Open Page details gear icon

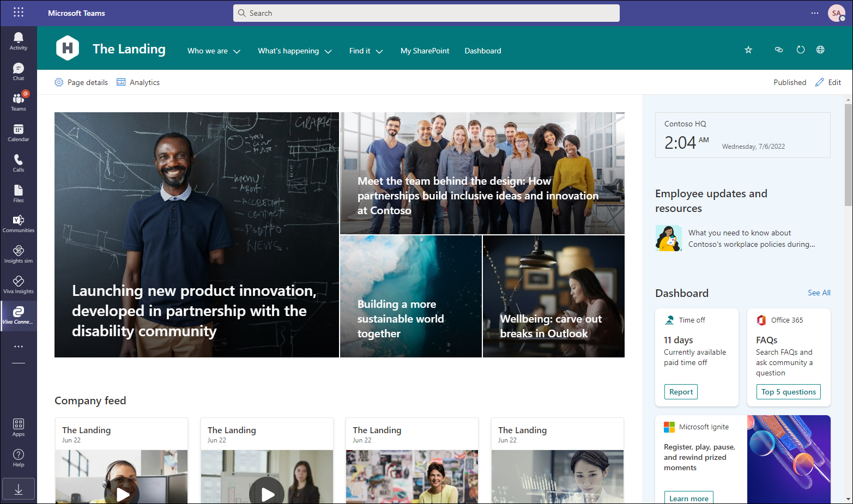(59, 82)
